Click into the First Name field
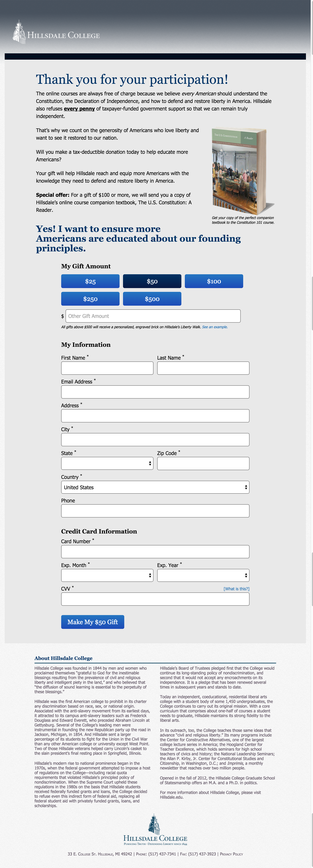This screenshot has width=313, height=868. (x=107, y=368)
